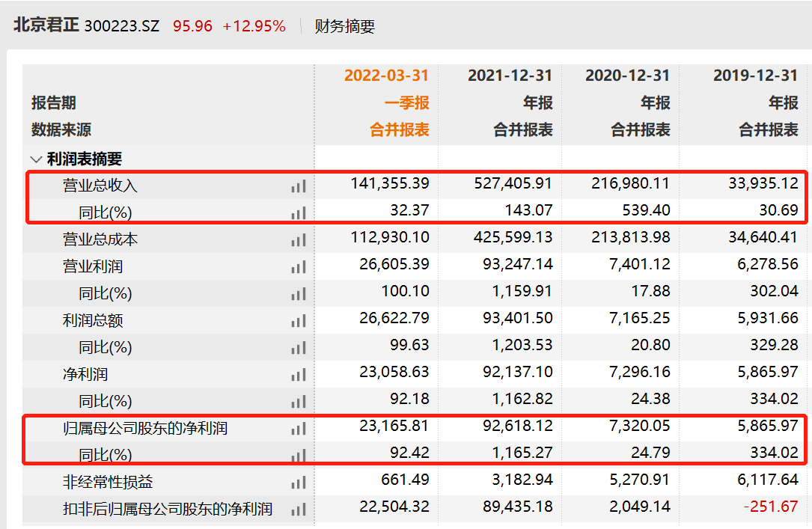
Task: Click the parent net profit 92,618.12
Action: pos(518,426)
